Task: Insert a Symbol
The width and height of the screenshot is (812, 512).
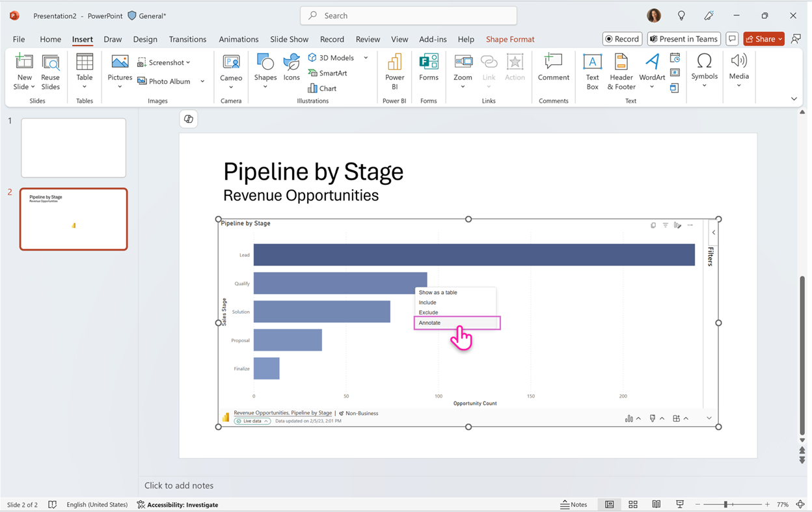Action: point(704,72)
